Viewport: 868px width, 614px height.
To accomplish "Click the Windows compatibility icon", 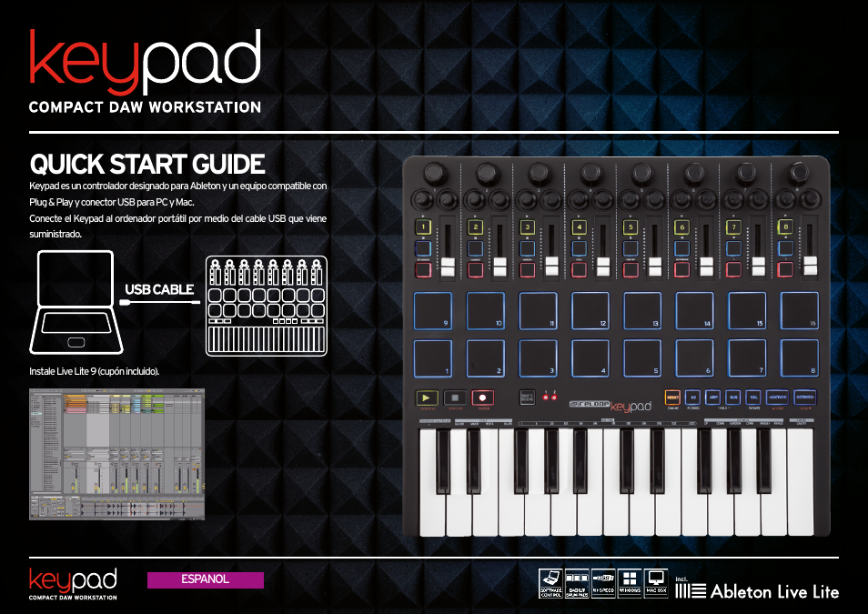I will (630, 584).
